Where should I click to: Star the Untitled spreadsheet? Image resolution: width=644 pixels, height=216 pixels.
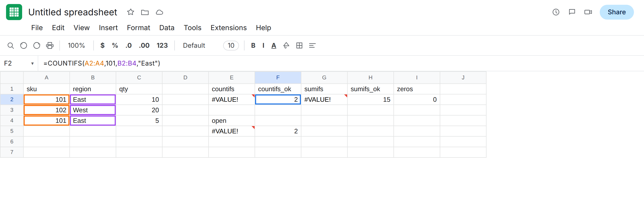(131, 12)
